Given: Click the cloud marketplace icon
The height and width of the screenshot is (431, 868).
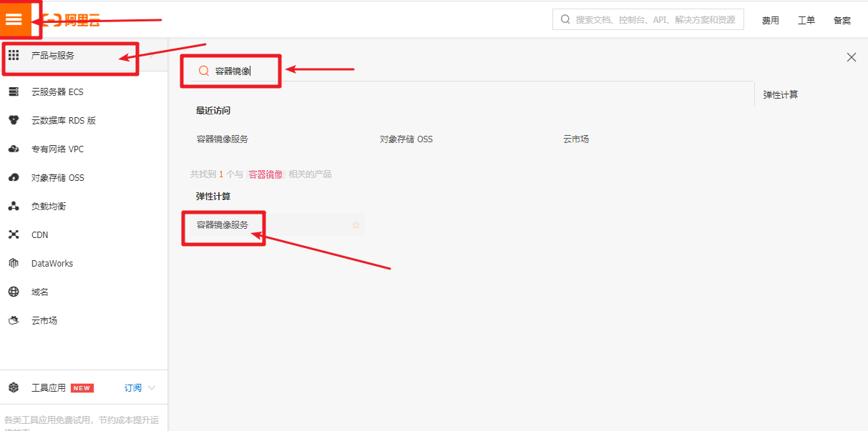Looking at the screenshot, I should (x=14, y=320).
